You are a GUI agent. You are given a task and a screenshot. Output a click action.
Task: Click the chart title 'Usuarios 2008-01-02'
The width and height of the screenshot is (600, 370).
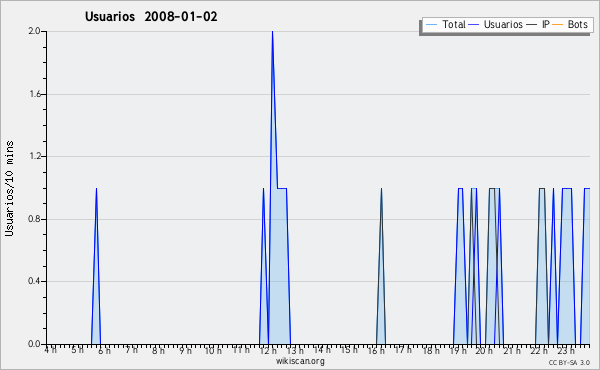pos(151,17)
